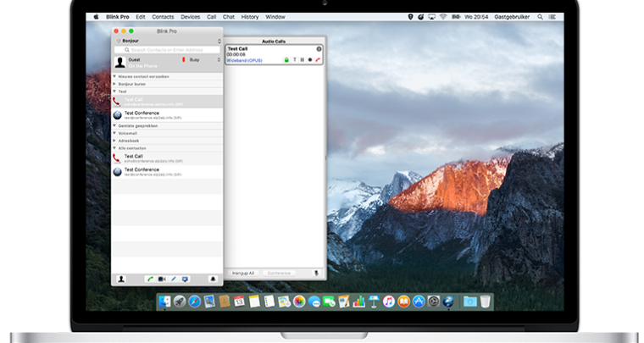Click the add contact person icon
The width and height of the screenshot is (644, 343).
point(121,279)
